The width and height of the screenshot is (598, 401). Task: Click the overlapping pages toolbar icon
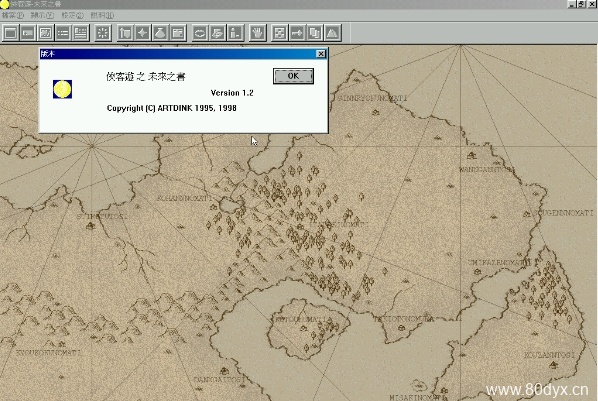(314, 33)
